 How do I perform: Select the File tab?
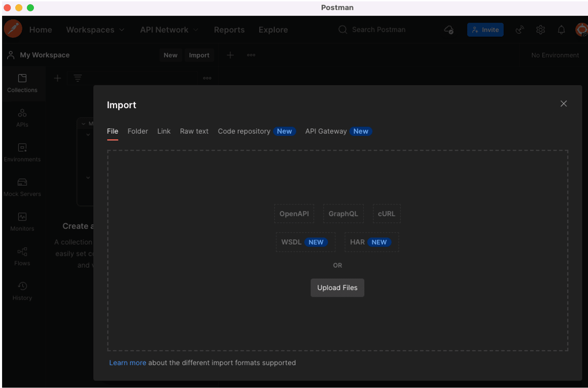point(112,131)
